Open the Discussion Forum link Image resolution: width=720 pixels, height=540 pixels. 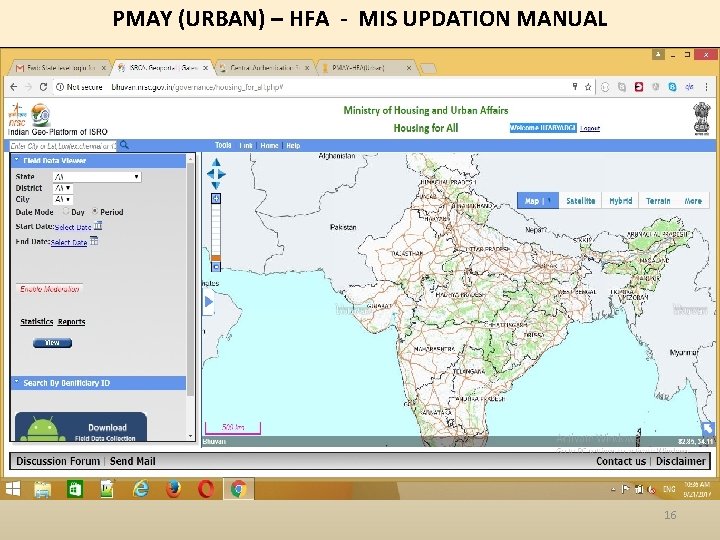(x=58, y=461)
